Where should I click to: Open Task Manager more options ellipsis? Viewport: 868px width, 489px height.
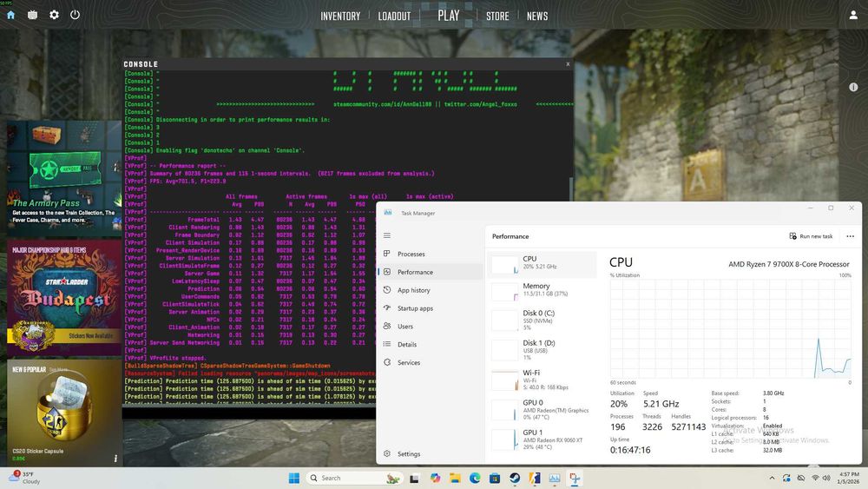click(x=851, y=236)
